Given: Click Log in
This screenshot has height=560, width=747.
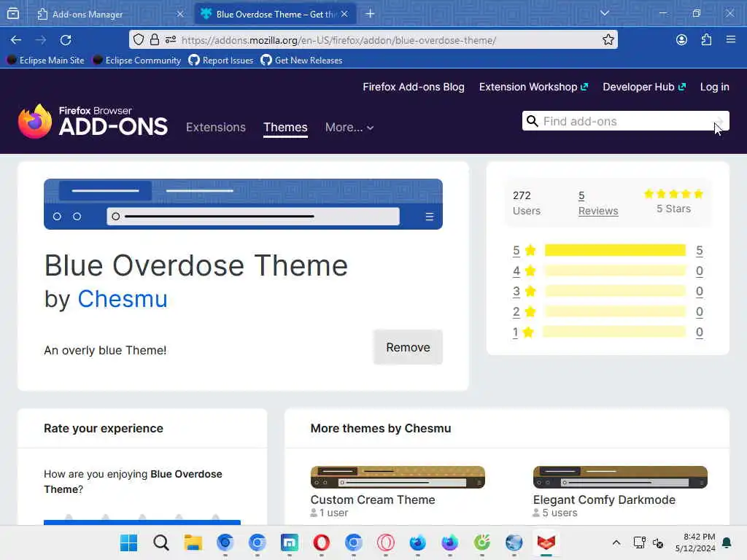Looking at the screenshot, I should pyautogui.click(x=714, y=87).
